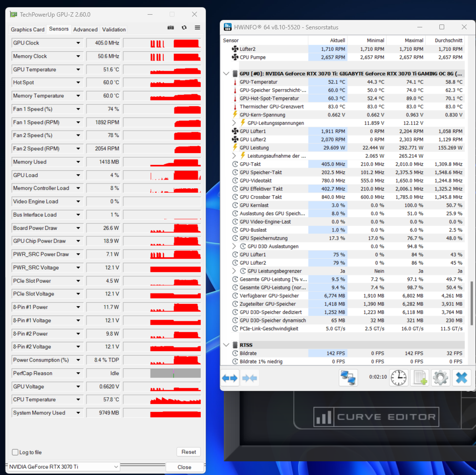Image resolution: width=476 pixels, height=475 pixels.
Task: Click the GPU-Kern-Spannung lightning icon
Action: pos(235,115)
